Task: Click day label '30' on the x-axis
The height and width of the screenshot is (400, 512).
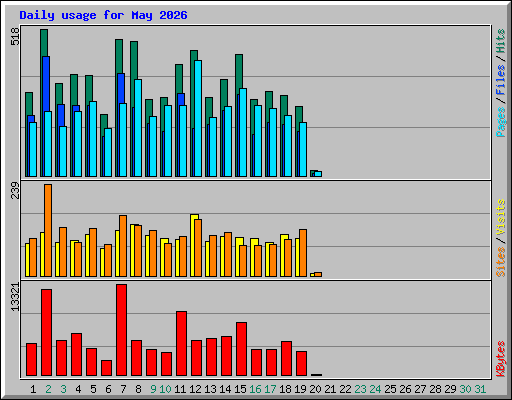Action: [465, 389]
